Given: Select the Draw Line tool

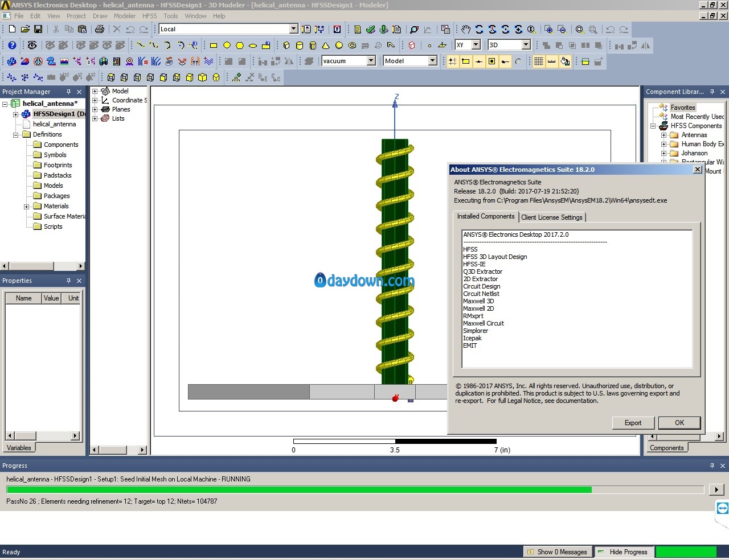Looking at the screenshot, I should (x=141, y=45).
